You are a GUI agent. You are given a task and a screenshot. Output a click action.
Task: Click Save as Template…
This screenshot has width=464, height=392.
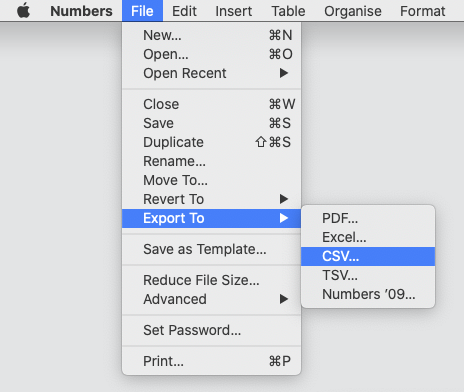pyautogui.click(x=211, y=249)
